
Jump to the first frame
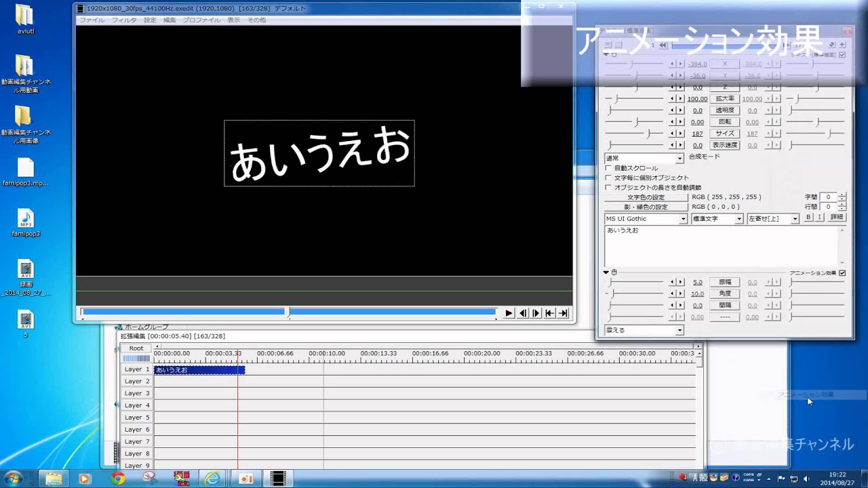point(549,313)
